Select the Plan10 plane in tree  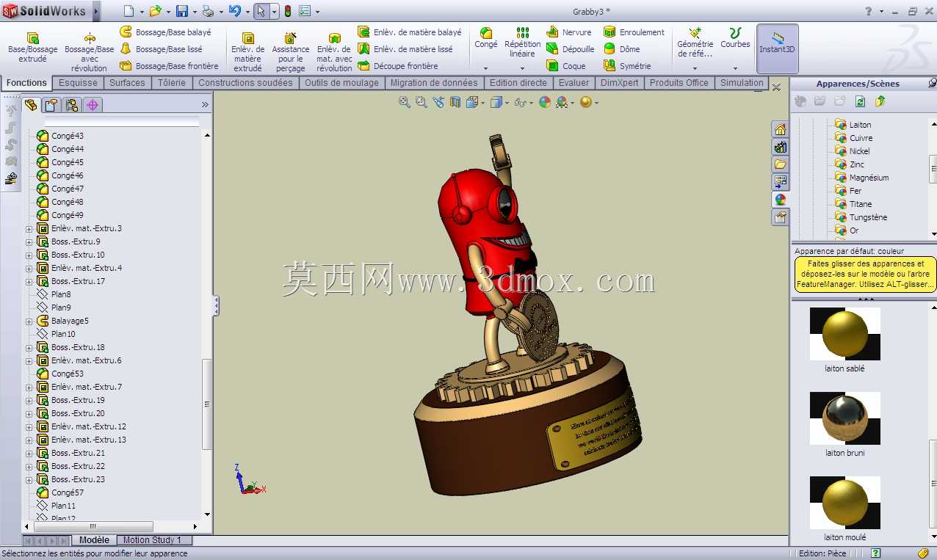tap(63, 334)
